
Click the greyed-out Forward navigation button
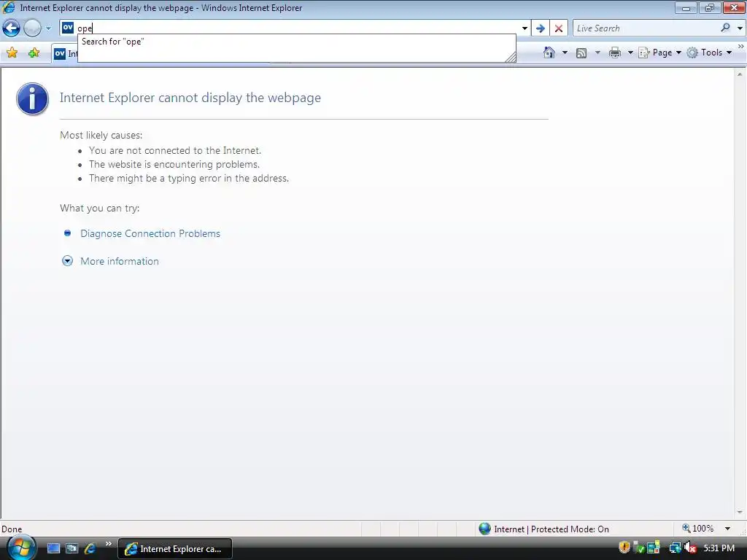pyautogui.click(x=32, y=28)
